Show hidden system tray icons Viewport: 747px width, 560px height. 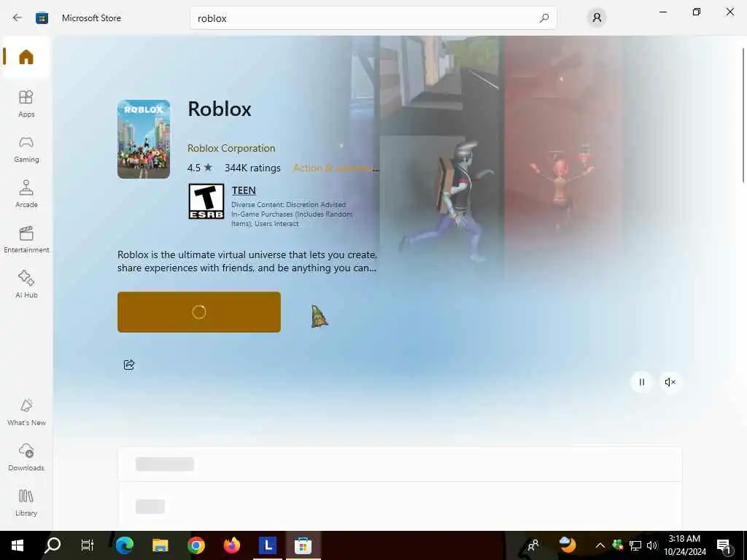pos(600,545)
